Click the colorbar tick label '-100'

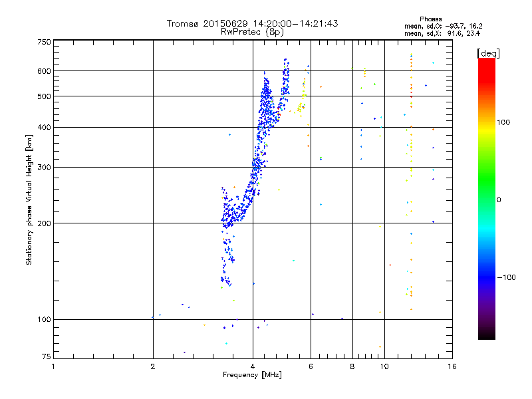(x=506, y=277)
